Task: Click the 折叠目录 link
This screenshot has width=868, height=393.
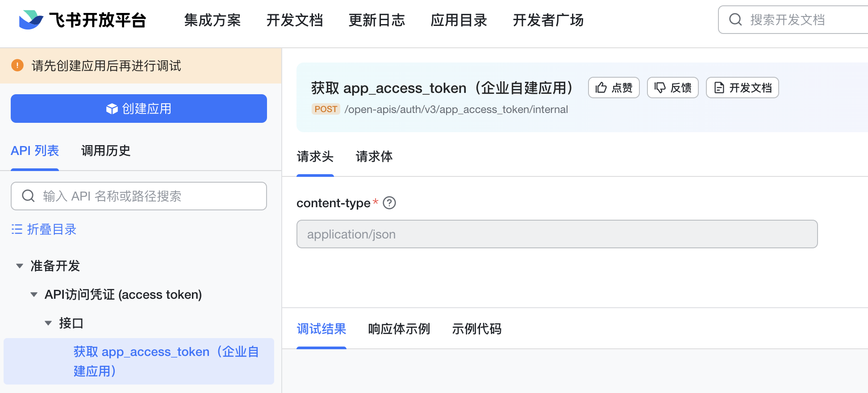Action: pos(44,230)
